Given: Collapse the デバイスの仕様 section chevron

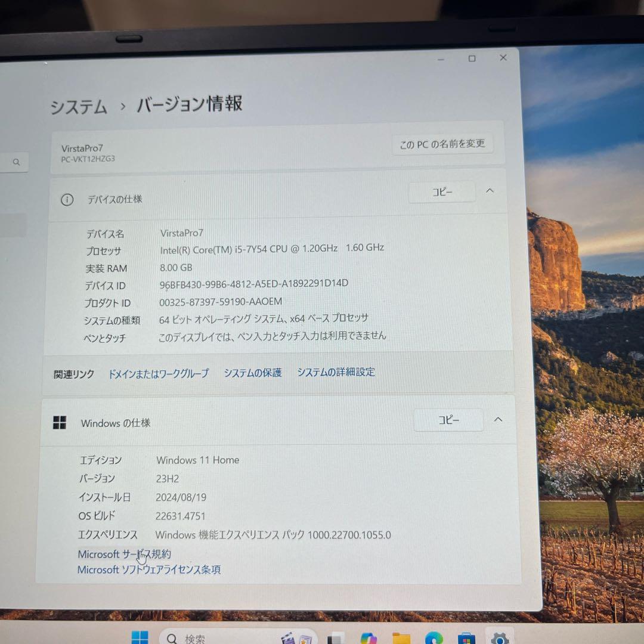Looking at the screenshot, I should [490, 191].
